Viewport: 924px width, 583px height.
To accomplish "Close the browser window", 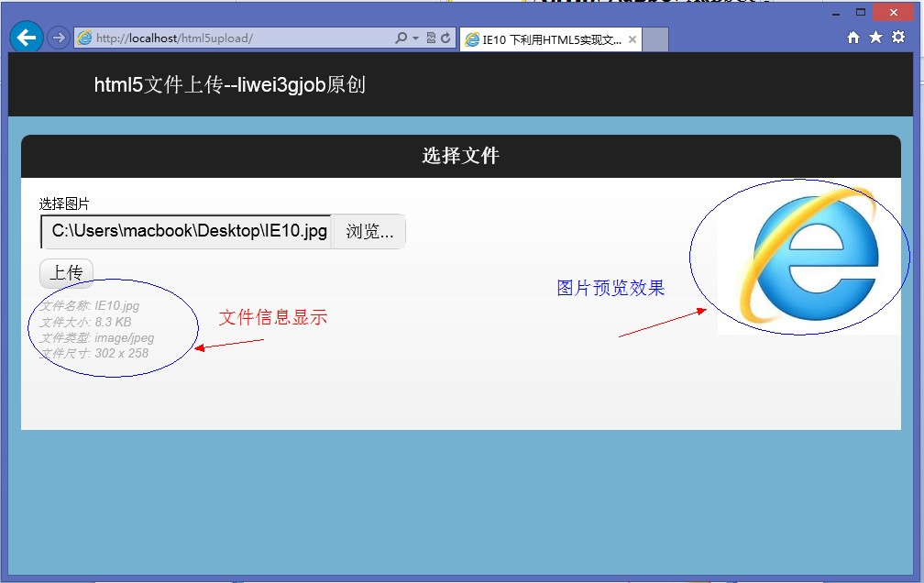I will (894, 13).
